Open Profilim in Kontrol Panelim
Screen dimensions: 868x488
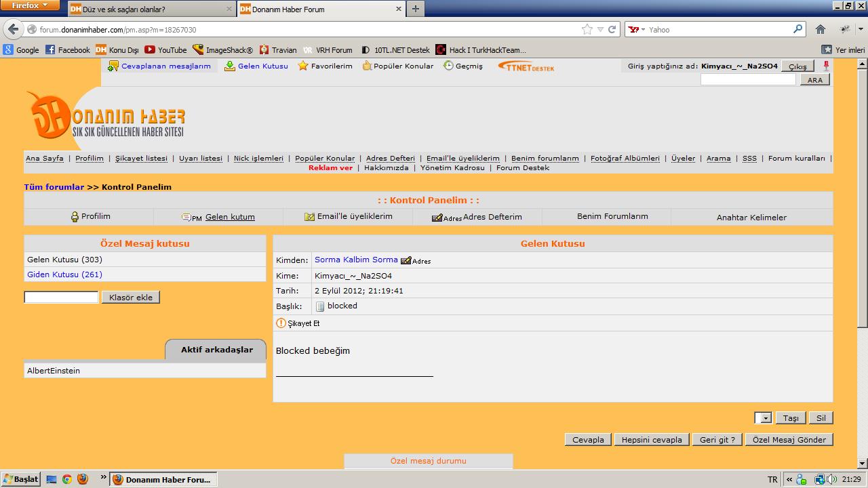pos(90,217)
